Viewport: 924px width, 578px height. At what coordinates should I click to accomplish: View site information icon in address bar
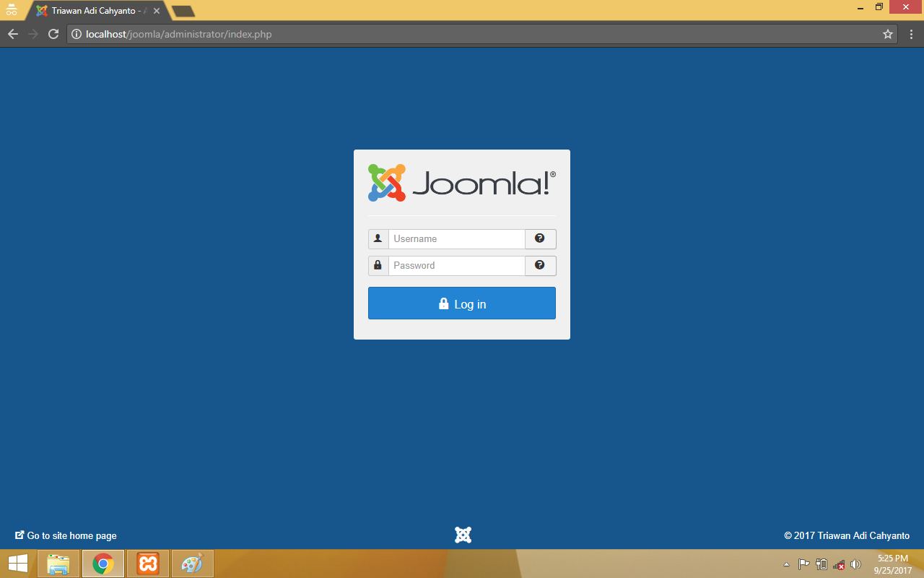pos(77,34)
